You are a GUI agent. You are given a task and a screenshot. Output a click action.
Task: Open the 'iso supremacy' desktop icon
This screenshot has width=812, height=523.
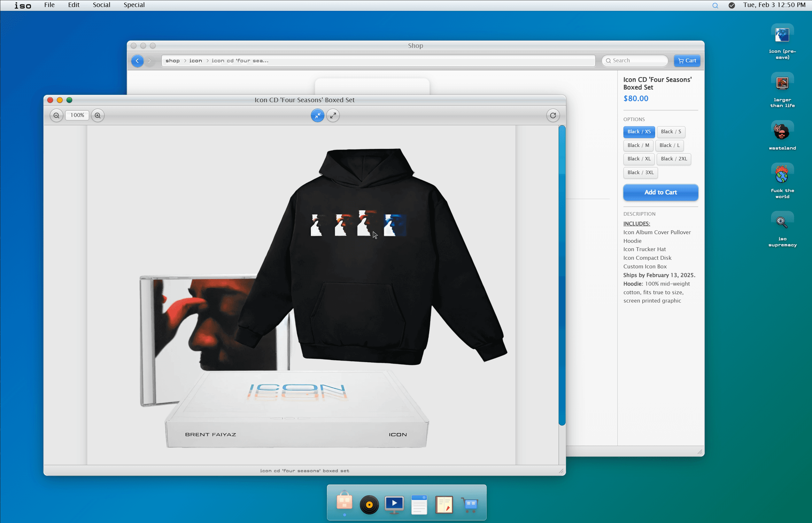(782, 222)
